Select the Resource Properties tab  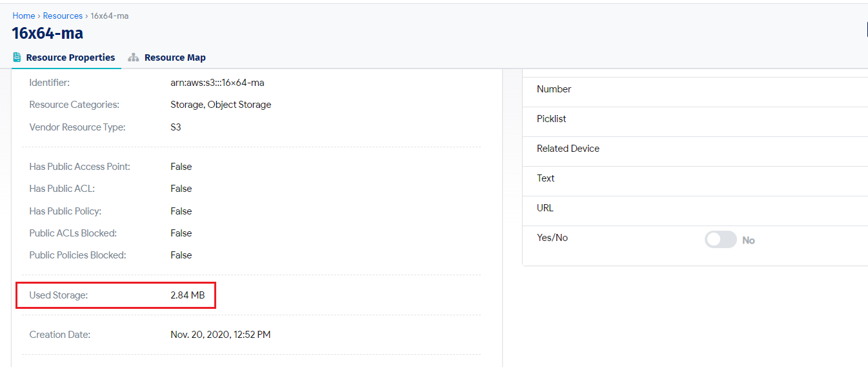(x=64, y=58)
